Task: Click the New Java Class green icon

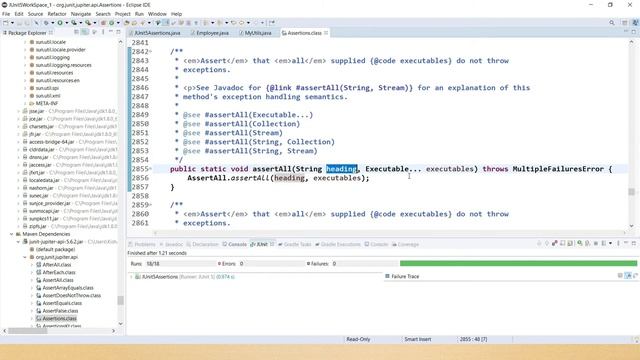Action: (x=111, y=23)
